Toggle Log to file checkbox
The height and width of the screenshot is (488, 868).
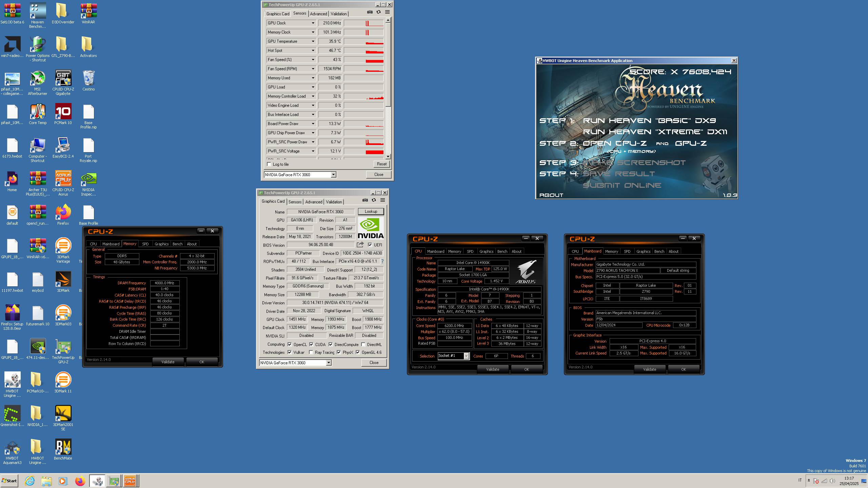(x=269, y=164)
